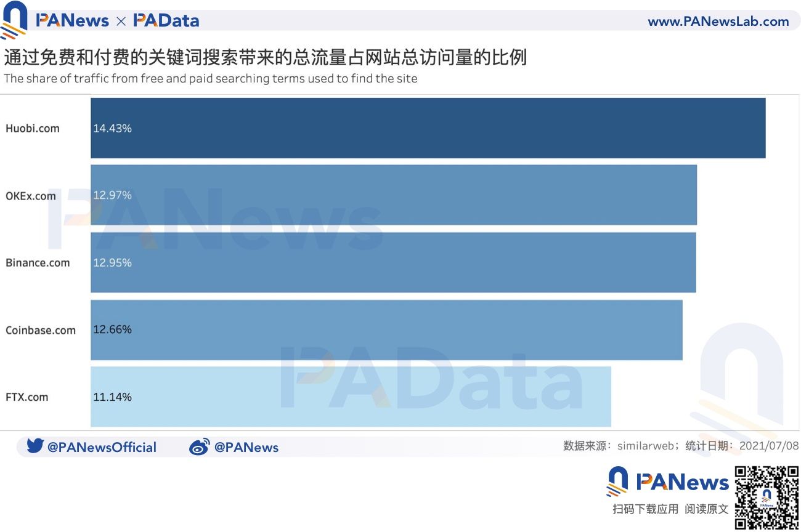
Task: Select the Huobi.com bar
Action: (x=428, y=128)
